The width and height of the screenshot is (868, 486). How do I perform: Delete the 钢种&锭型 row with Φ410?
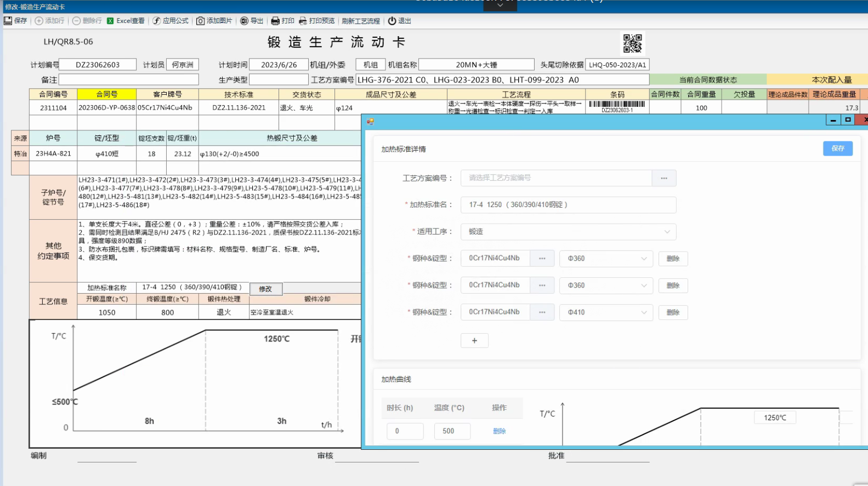tap(673, 312)
